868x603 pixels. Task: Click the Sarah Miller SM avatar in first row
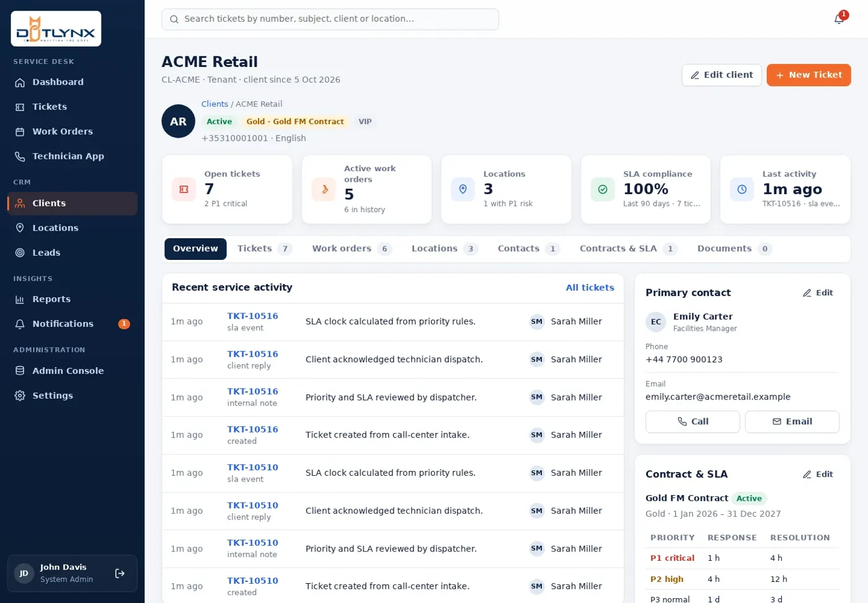[x=537, y=322]
